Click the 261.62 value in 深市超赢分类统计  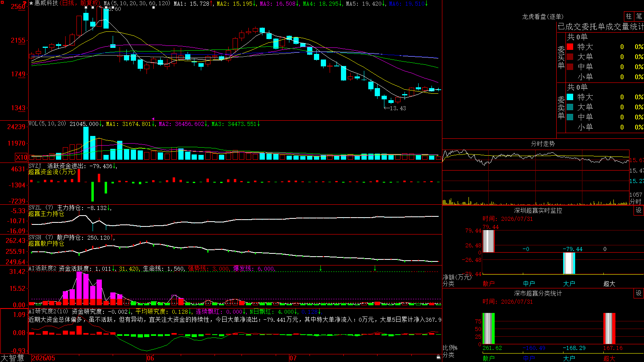click(x=492, y=348)
